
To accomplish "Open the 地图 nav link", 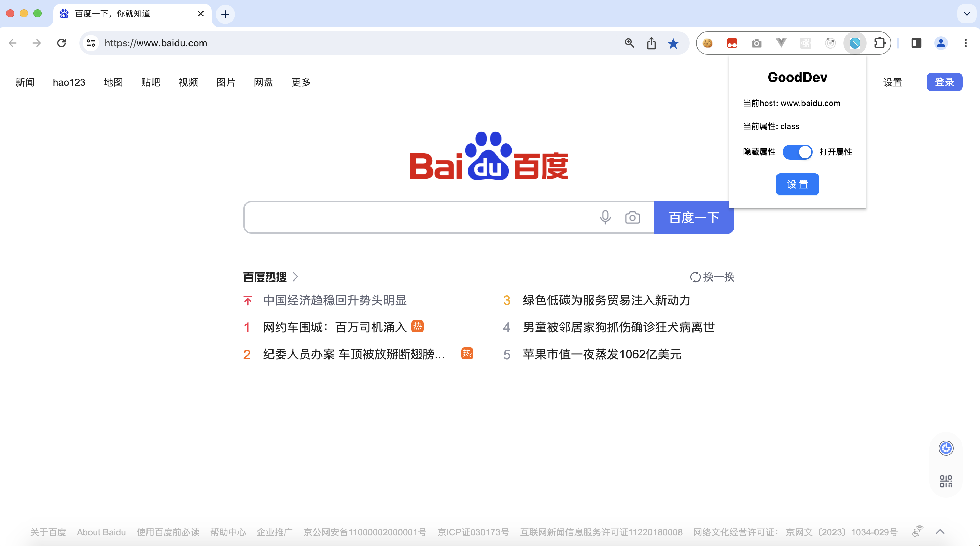I will pos(113,82).
